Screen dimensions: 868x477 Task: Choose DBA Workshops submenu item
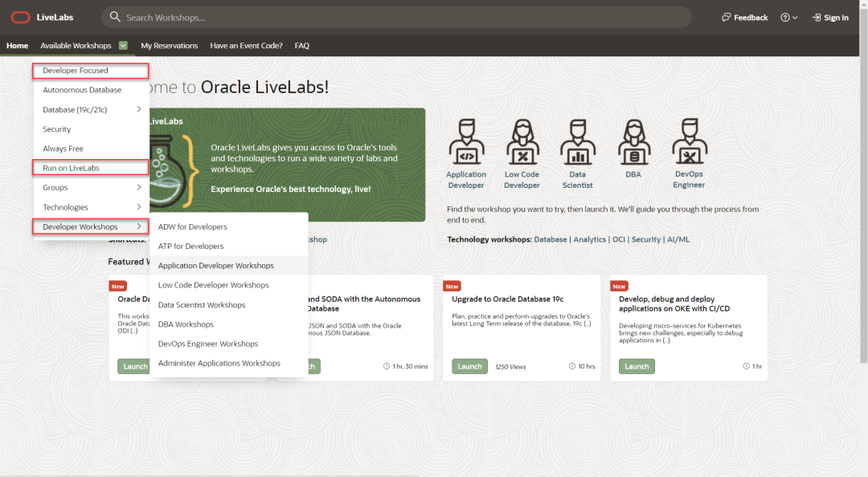228,324
